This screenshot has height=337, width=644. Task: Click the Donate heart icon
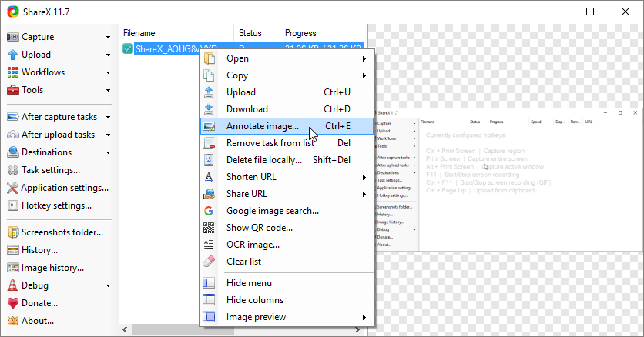[x=13, y=303]
